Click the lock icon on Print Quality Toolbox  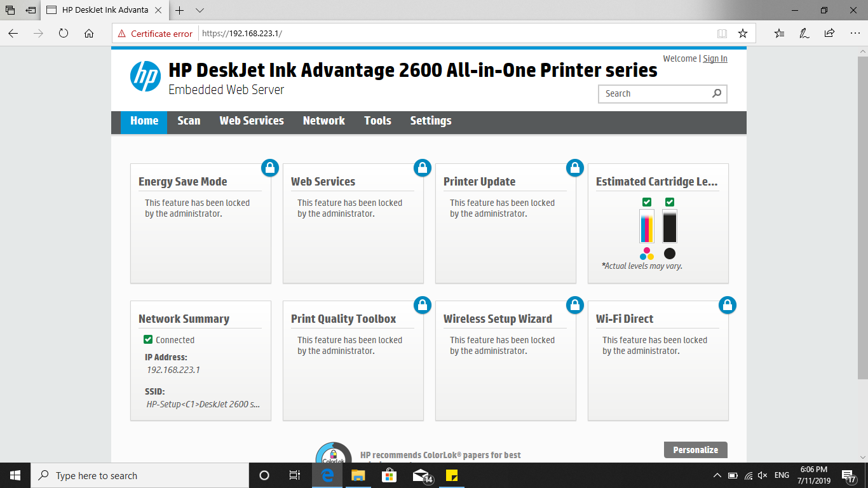(x=422, y=305)
